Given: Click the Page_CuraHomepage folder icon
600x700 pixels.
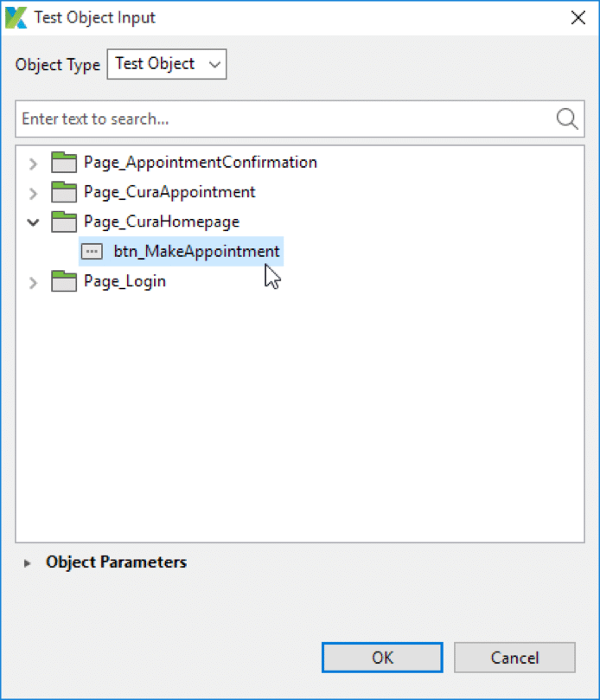Looking at the screenshot, I should 63,222.
